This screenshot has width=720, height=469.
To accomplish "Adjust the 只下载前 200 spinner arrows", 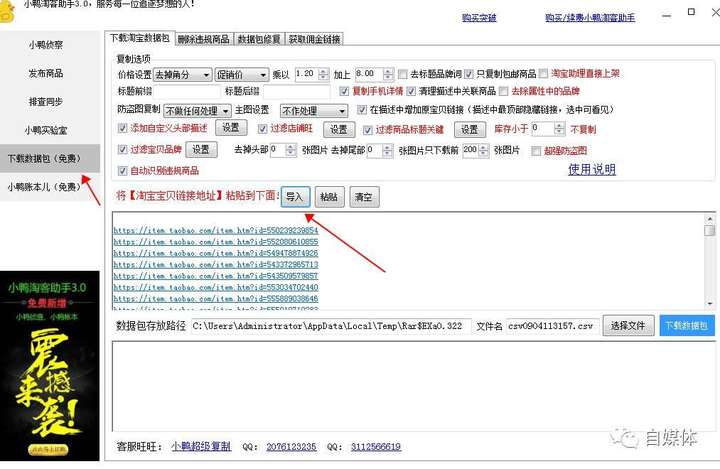I will coord(483,150).
